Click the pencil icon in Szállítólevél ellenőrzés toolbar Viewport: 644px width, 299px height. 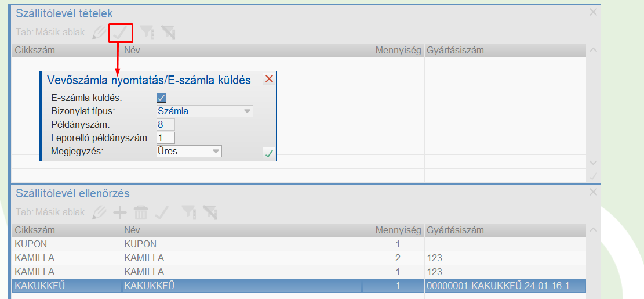[100, 212]
